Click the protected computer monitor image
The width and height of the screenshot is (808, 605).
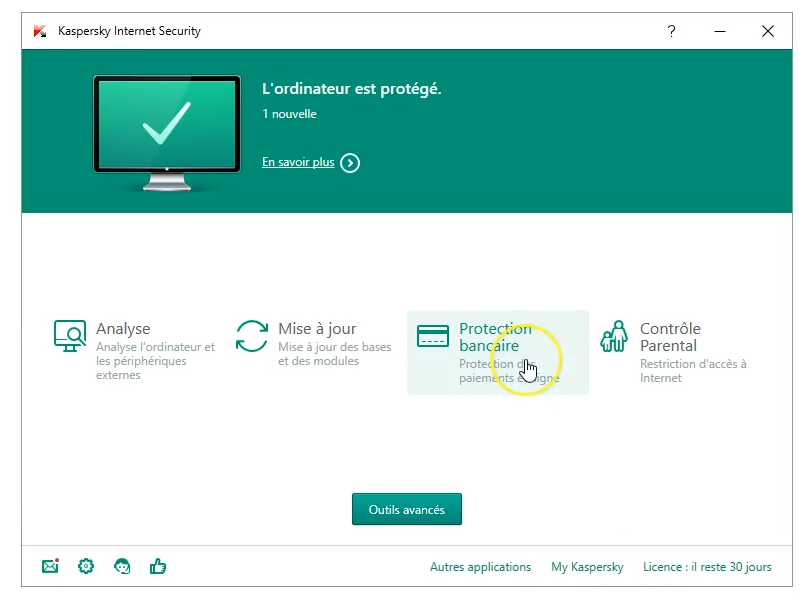click(x=166, y=133)
